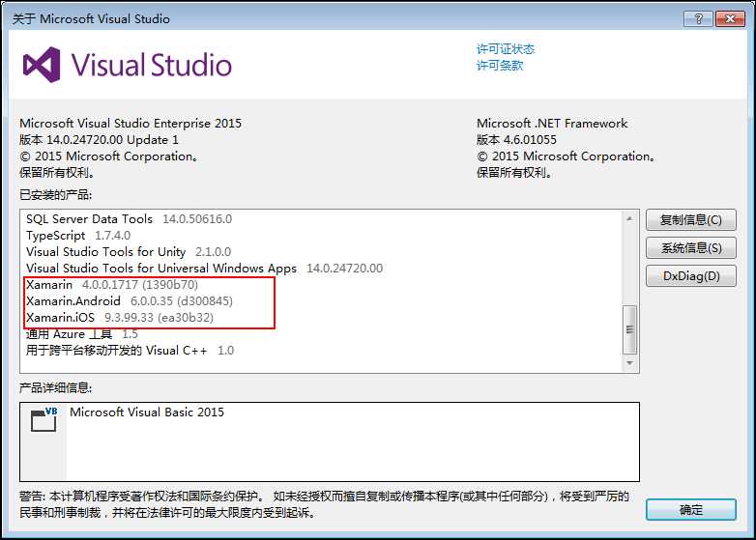Click the 产品详细信息 label
This screenshot has width=756, height=540.
click(x=55, y=387)
